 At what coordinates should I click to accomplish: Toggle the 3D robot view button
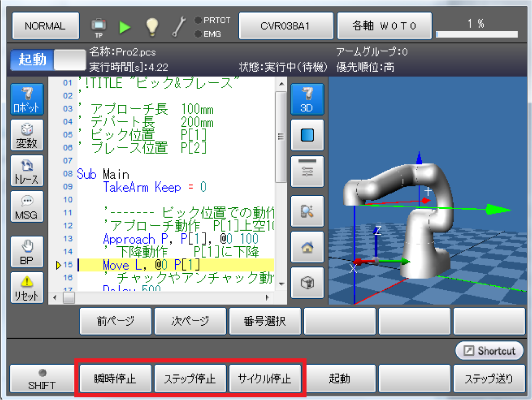(307, 100)
